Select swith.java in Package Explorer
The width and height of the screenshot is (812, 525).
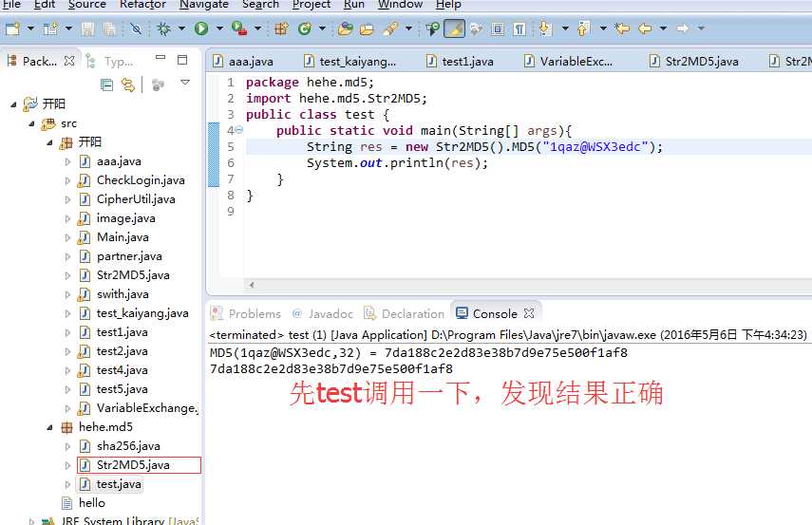coord(114,294)
